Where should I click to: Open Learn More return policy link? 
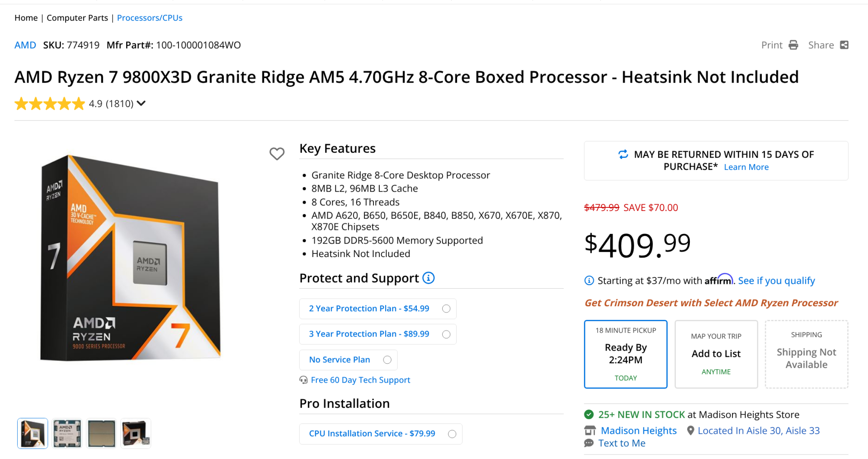pyautogui.click(x=746, y=167)
